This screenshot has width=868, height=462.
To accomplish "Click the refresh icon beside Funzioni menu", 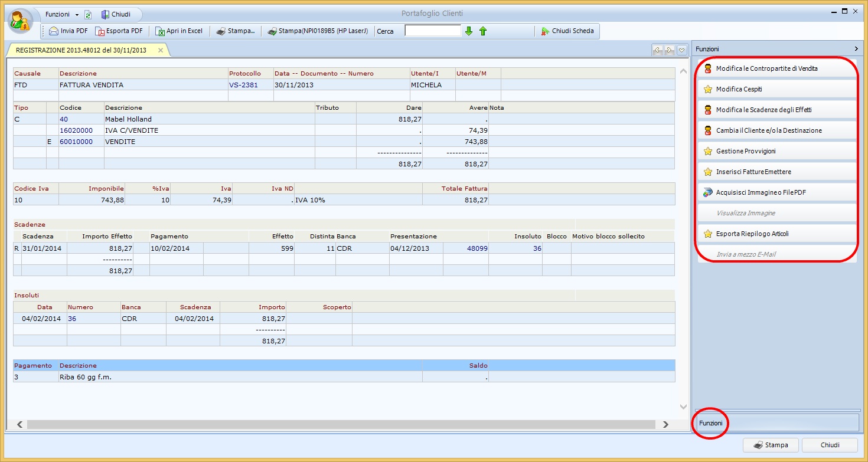I will 88,15.
